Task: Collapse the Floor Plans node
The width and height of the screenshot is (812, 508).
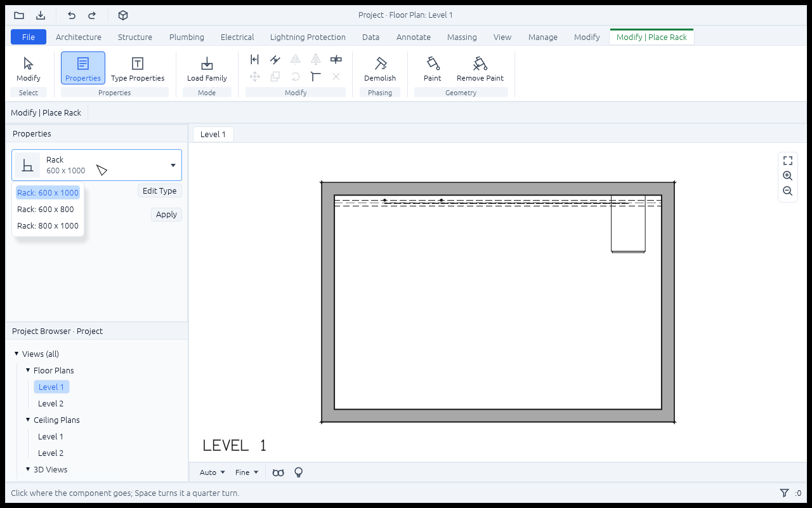Action: point(28,370)
